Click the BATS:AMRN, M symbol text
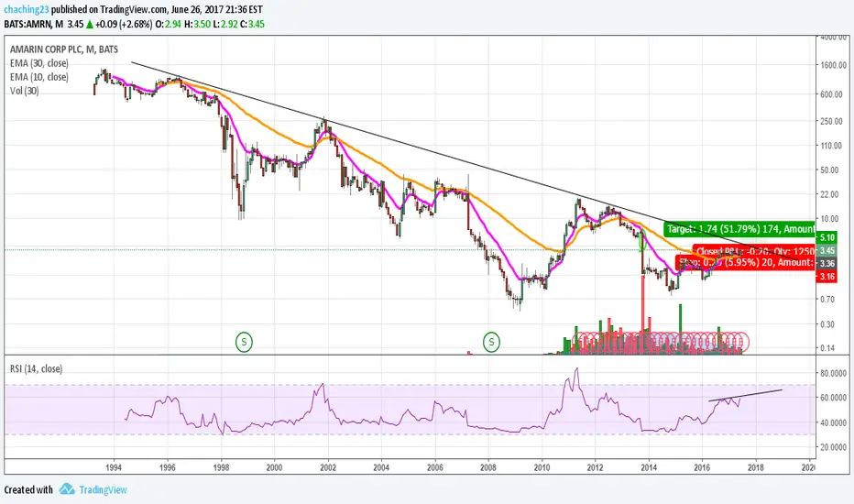 (33, 24)
